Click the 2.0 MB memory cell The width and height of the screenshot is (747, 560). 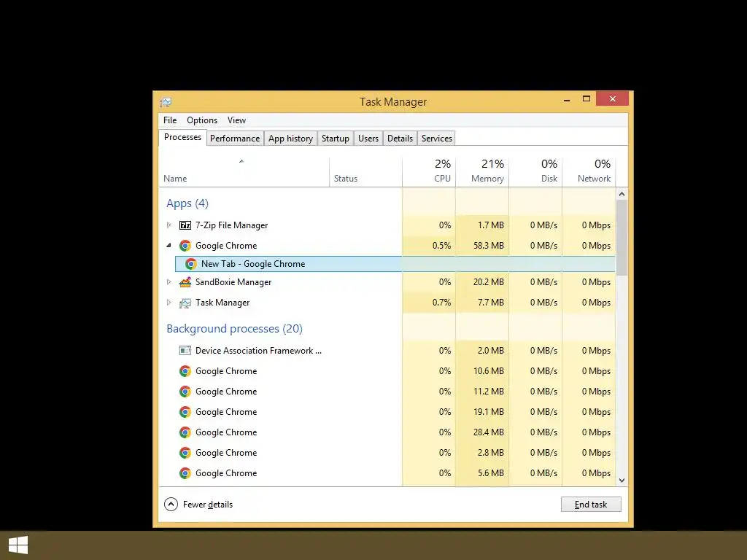click(482, 351)
